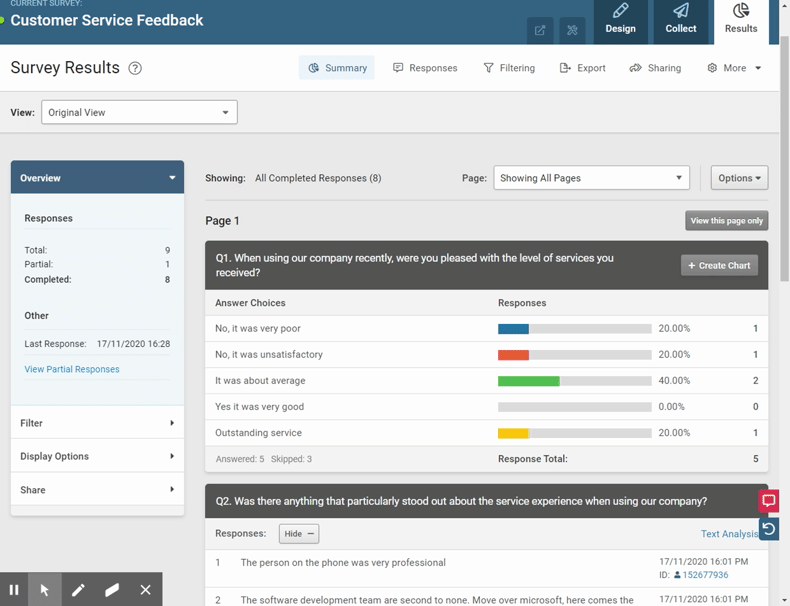Image resolution: width=790 pixels, height=606 pixels.
Task: Open the Showing All Pages dropdown
Action: point(591,178)
